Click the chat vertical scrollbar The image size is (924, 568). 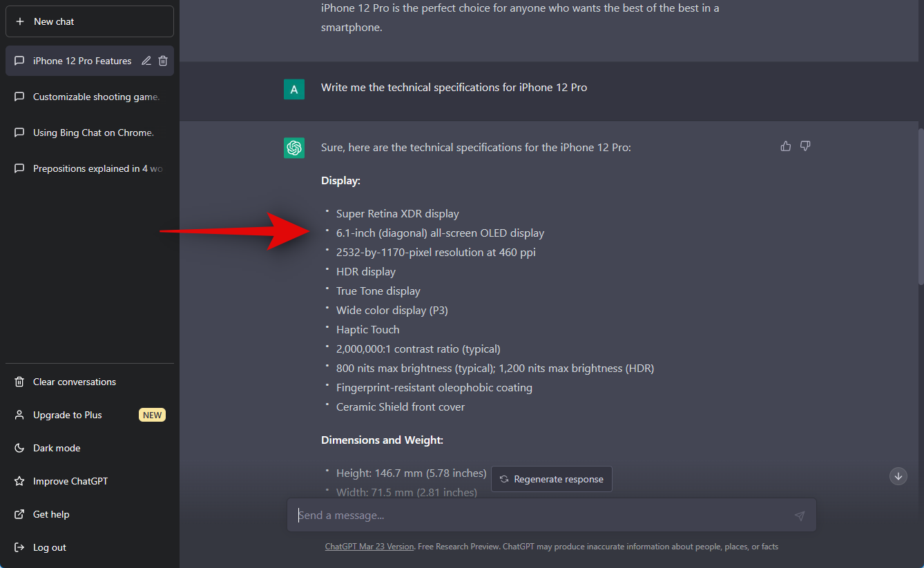pyautogui.click(x=921, y=207)
